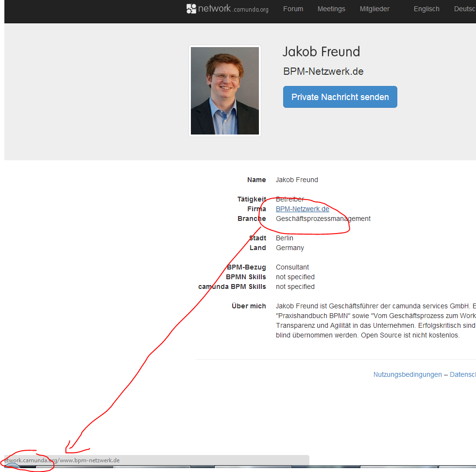Follow the BPM-Netzwerk.de Firma link

pyautogui.click(x=302, y=209)
